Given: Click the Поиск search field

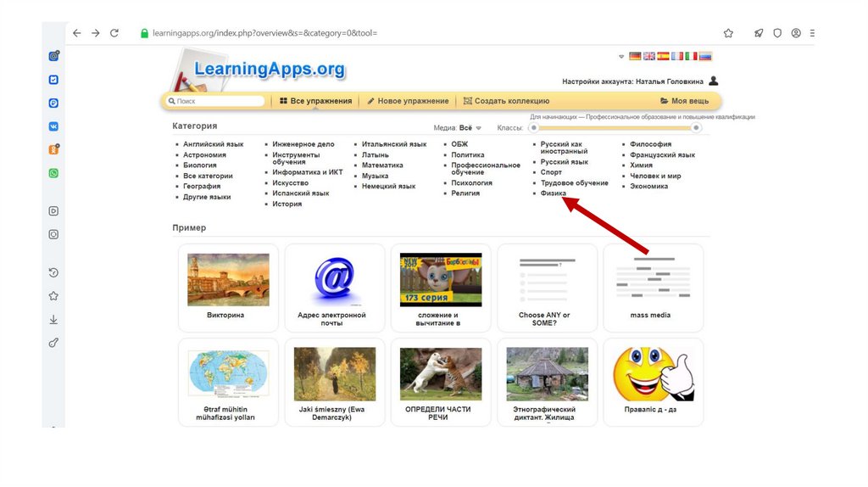Looking at the screenshot, I should 215,102.
